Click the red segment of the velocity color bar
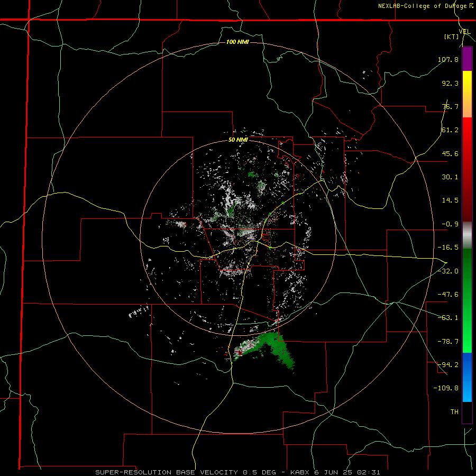 (x=467, y=169)
